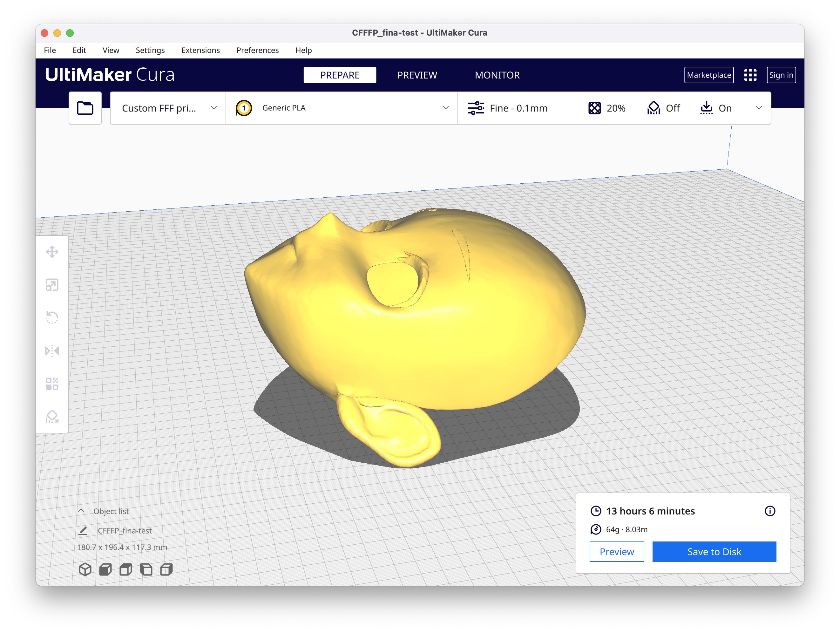Switch to the PREVIEW stage tab
Viewport: 840px width, 633px height.
pos(417,75)
